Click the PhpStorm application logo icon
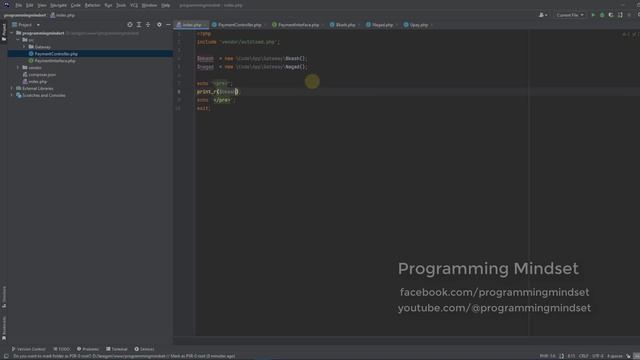 pyautogui.click(x=7, y=5)
